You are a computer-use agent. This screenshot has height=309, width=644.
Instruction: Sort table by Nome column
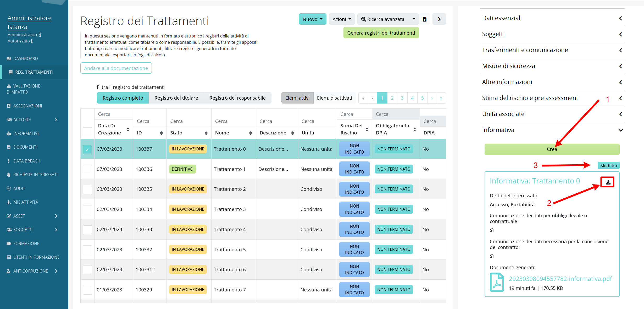click(251, 133)
